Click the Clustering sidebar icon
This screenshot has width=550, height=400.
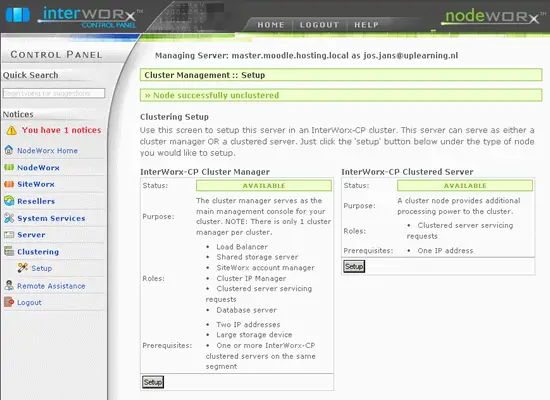(x=9, y=251)
